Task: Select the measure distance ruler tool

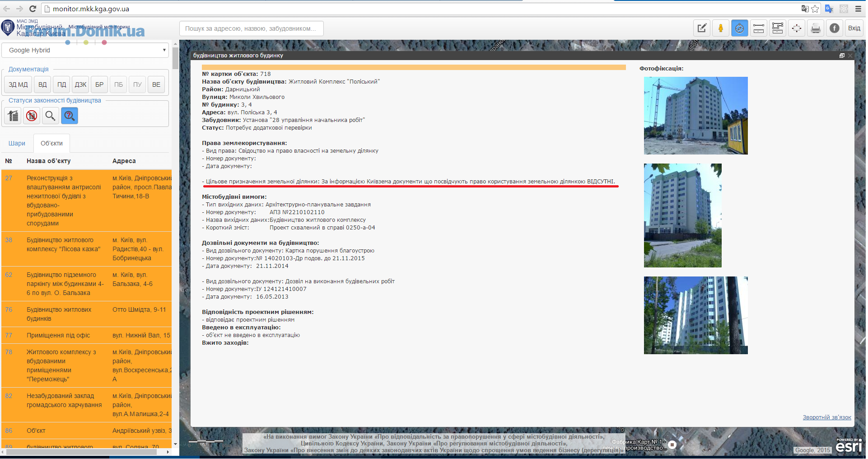Action: [759, 28]
